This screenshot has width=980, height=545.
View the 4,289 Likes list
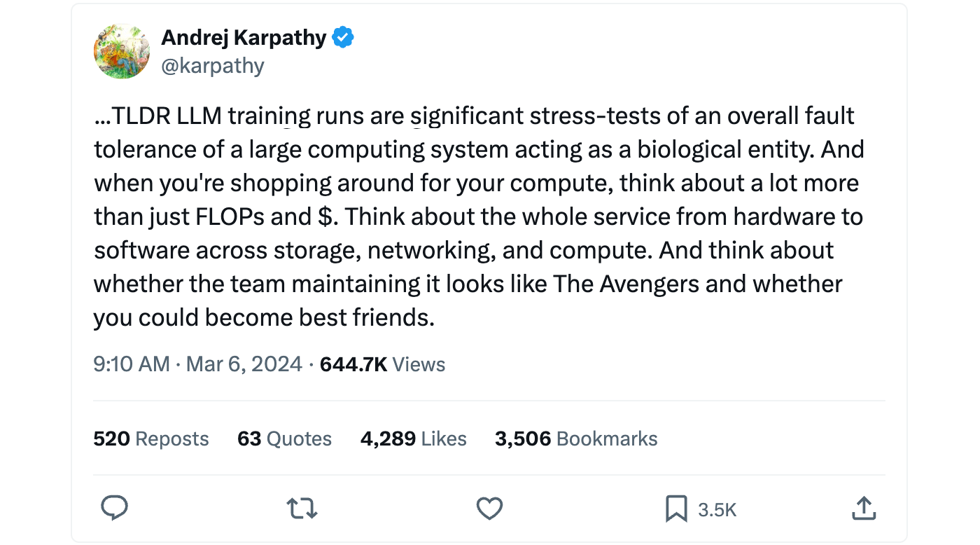[413, 439]
